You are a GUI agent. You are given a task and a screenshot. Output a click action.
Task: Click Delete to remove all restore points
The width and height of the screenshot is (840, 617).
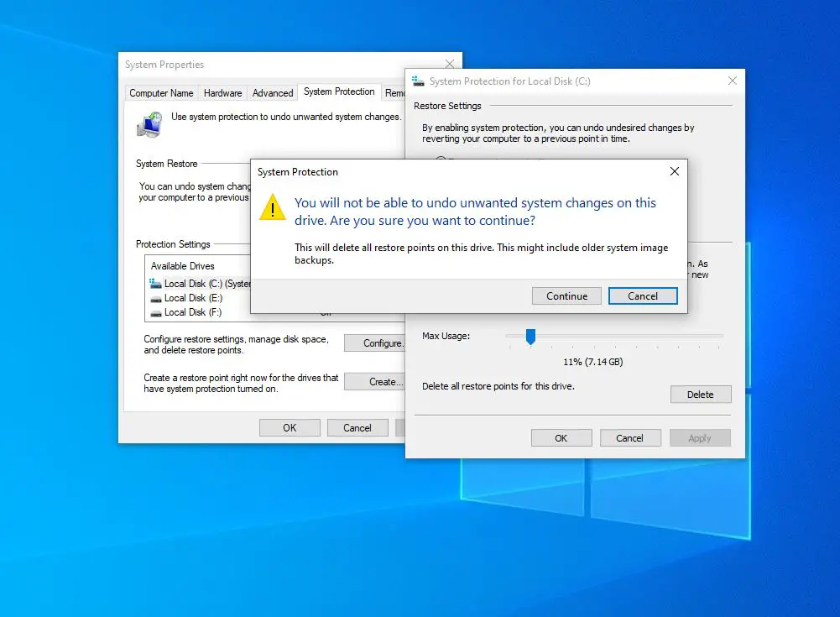coord(701,394)
